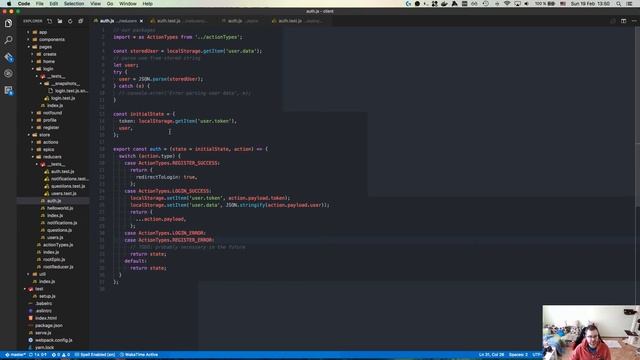This screenshot has width=640, height=360.
Task: Close the active auth.js editor tab
Action: (141, 21)
